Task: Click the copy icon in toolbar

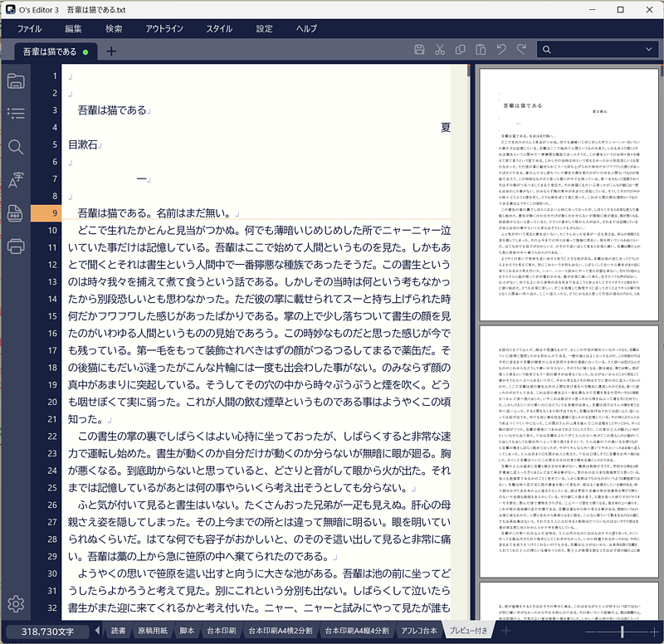Action: pos(460,50)
